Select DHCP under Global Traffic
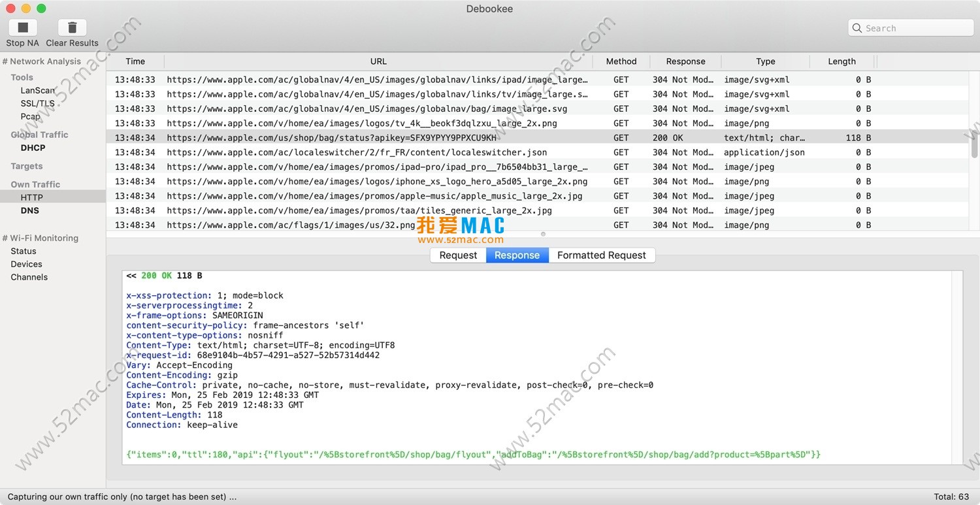 [x=33, y=148]
